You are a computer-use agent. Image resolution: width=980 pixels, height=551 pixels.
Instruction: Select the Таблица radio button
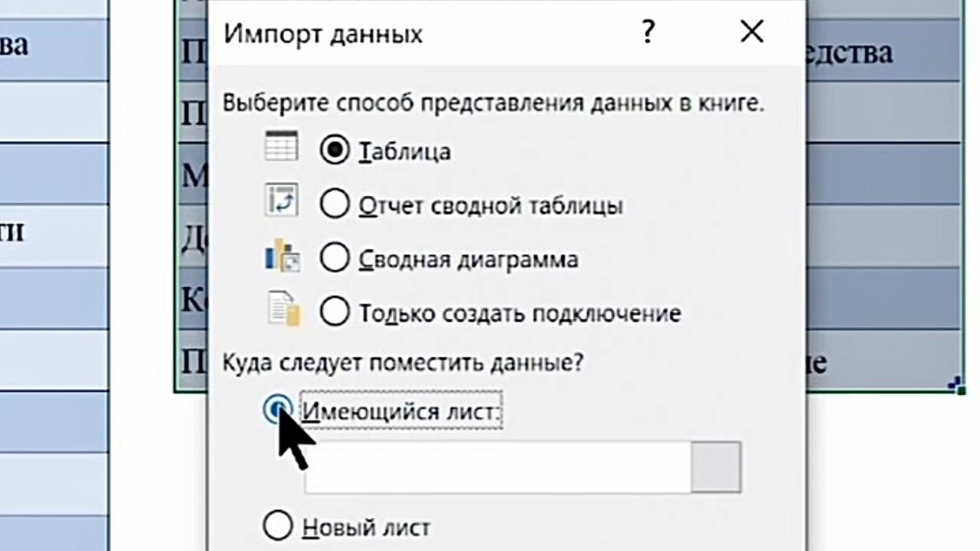tap(335, 151)
